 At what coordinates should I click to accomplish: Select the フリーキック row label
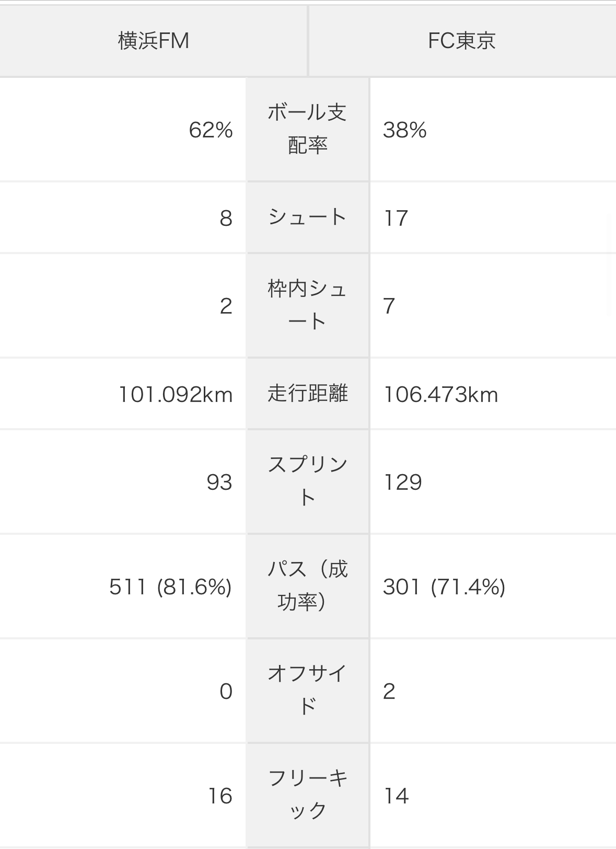(307, 795)
